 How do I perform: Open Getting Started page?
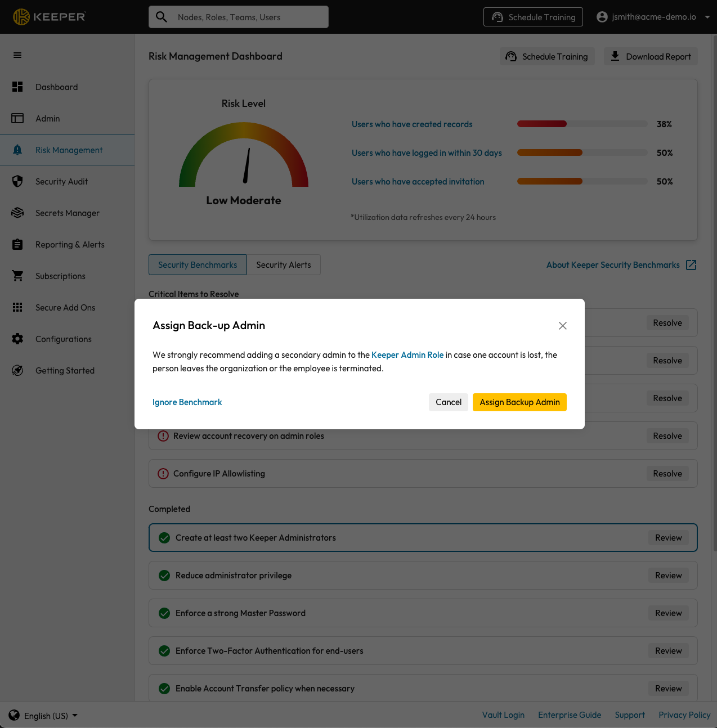(x=68, y=370)
